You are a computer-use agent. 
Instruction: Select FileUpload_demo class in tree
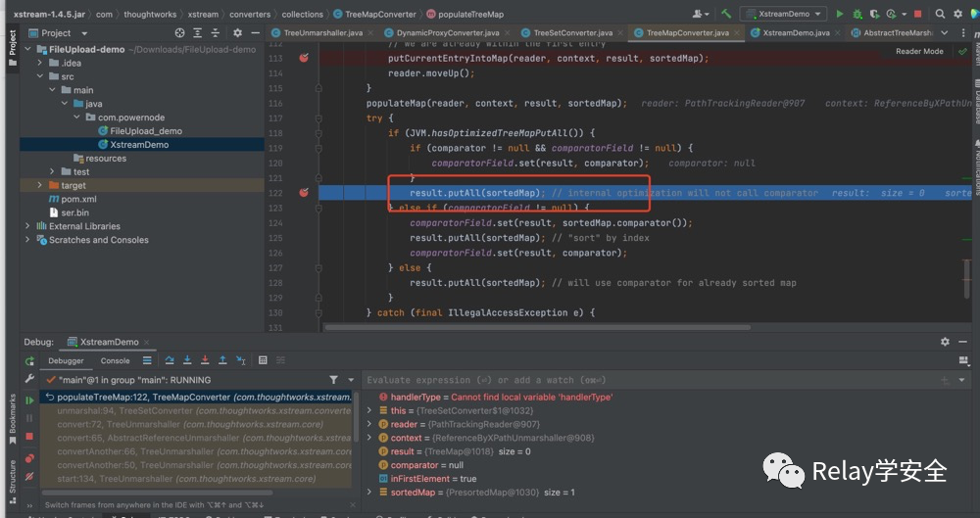[140, 131]
